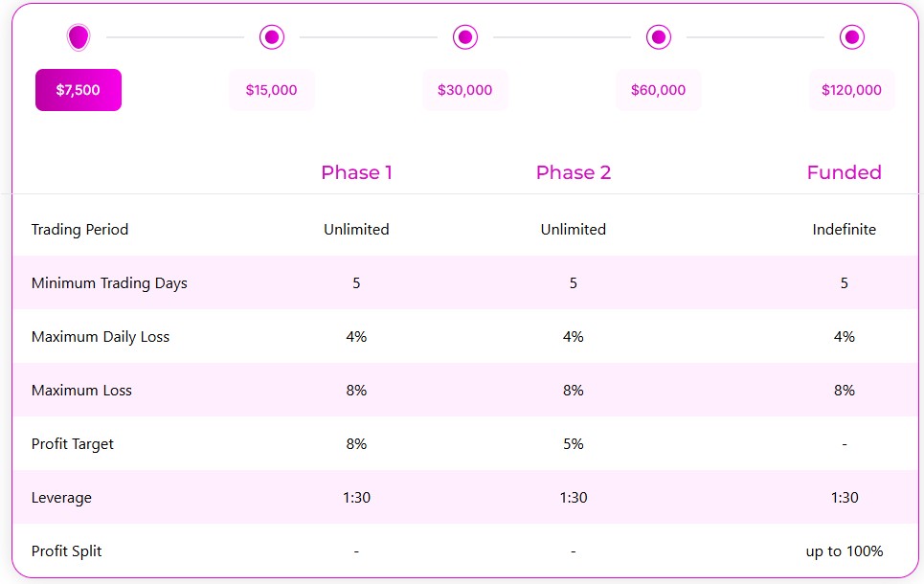Click the Phase 2 column header
Viewport: 924px width, 584px height.
pos(574,172)
